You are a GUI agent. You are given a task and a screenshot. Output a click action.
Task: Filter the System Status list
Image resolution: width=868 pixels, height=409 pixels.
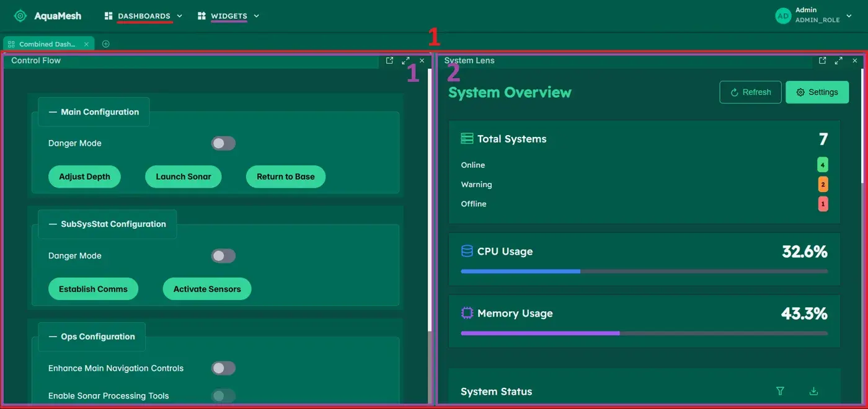pos(781,391)
